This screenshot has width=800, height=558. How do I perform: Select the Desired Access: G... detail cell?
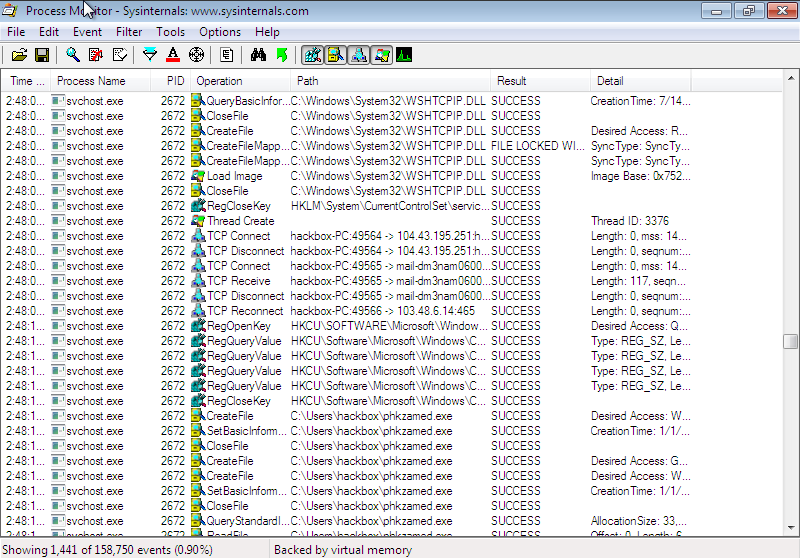pos(639,461)
